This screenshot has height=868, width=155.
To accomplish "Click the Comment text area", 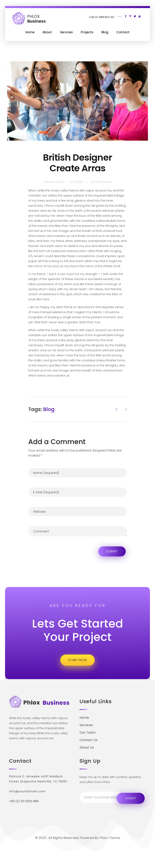I will coord(77,531).
